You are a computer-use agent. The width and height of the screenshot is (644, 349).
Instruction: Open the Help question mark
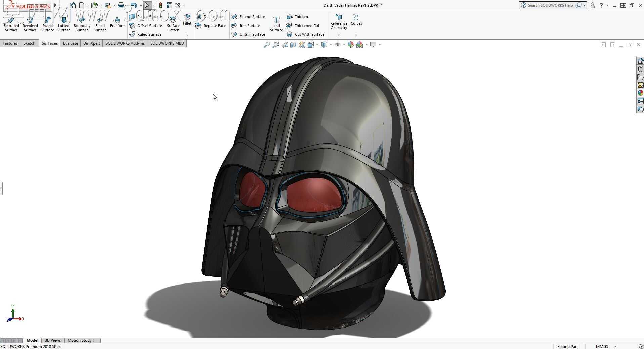point(601,5)
